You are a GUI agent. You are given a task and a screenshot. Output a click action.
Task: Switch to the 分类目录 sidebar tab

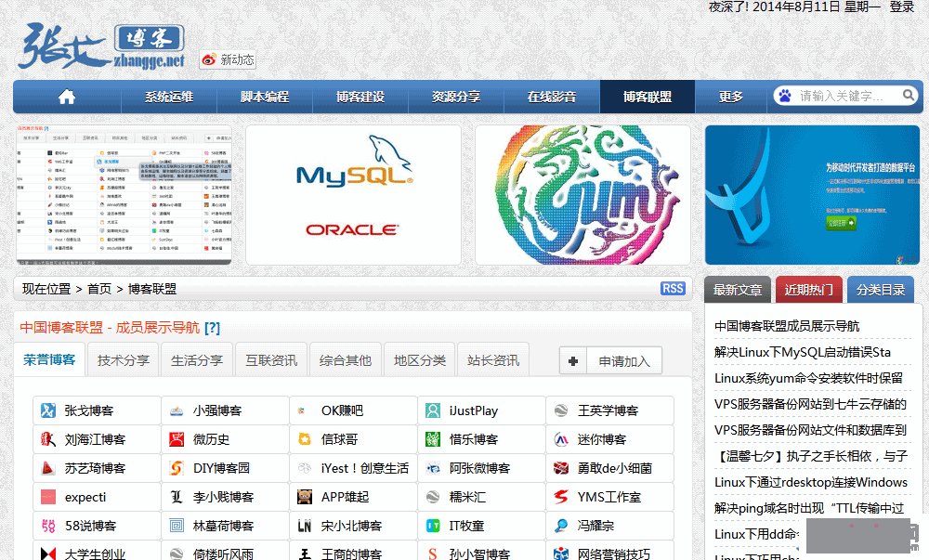[881, 290]
